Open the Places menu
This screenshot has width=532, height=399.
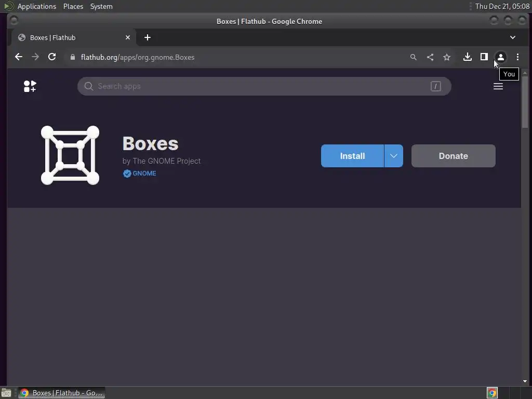[73, 6]
